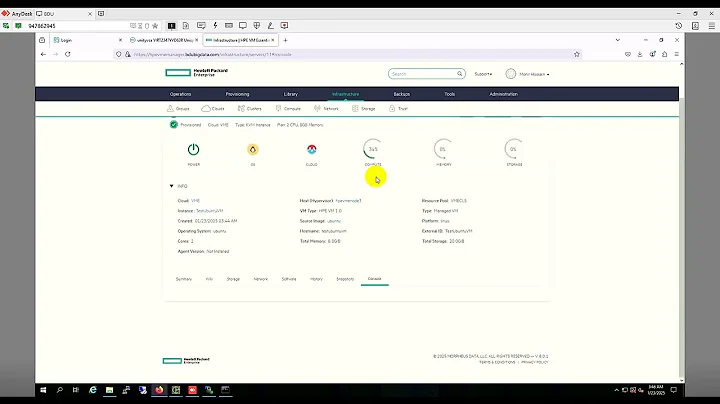Go to Network submenu in Infrastructure bar
This screenshot has height=404, width=720.
326,109
